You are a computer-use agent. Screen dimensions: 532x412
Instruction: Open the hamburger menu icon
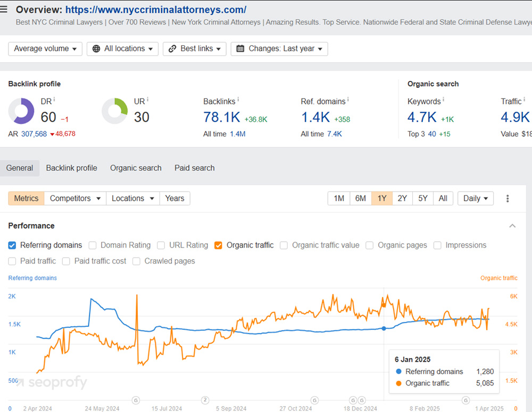(4, 9)
